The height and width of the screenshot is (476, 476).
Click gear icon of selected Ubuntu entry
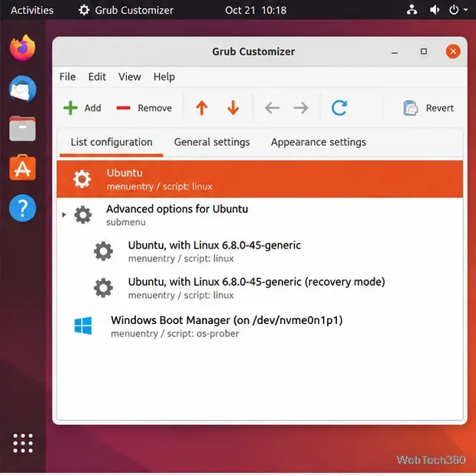click(x=82, y=179)
